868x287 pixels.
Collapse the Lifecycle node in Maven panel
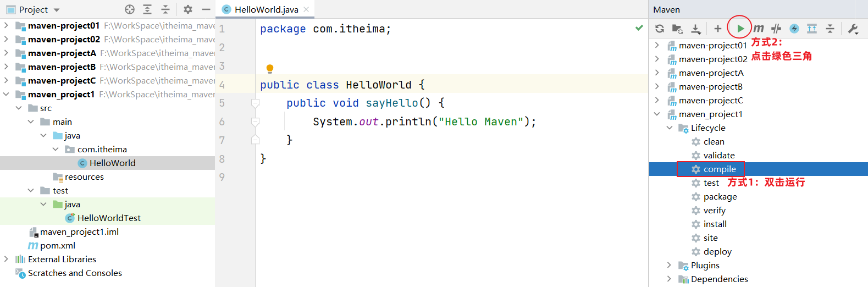(x=669, y=128)
